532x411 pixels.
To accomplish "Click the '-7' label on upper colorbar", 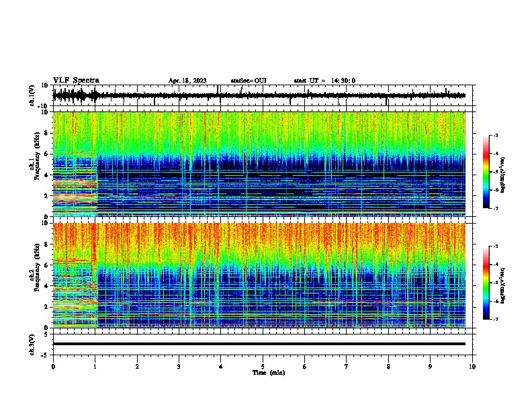I will [496, 208].
